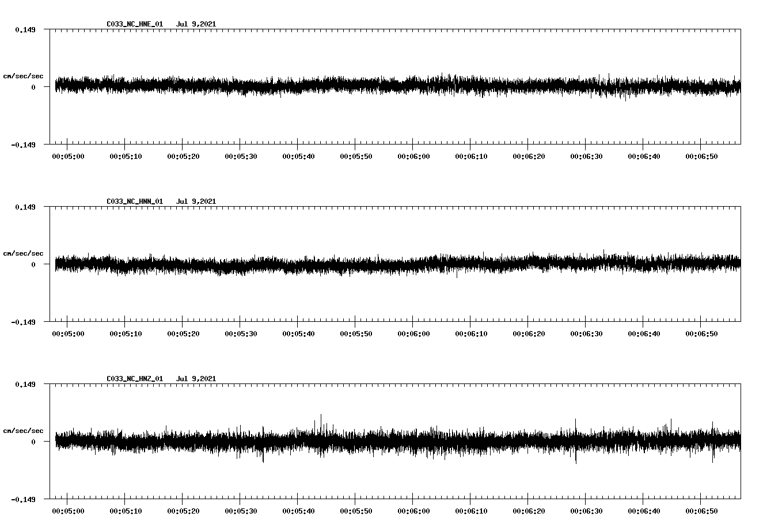Viewport: 782px width, 532px height.
Task: Click the 00:05:00 time label under the HNE trace
Action: (67, 155)
